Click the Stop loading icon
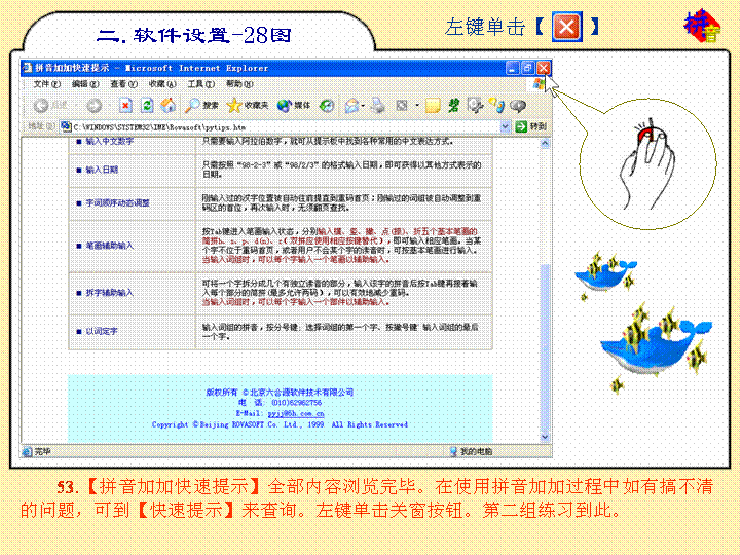This screenshot has height=555, width=740. point(126,106)
